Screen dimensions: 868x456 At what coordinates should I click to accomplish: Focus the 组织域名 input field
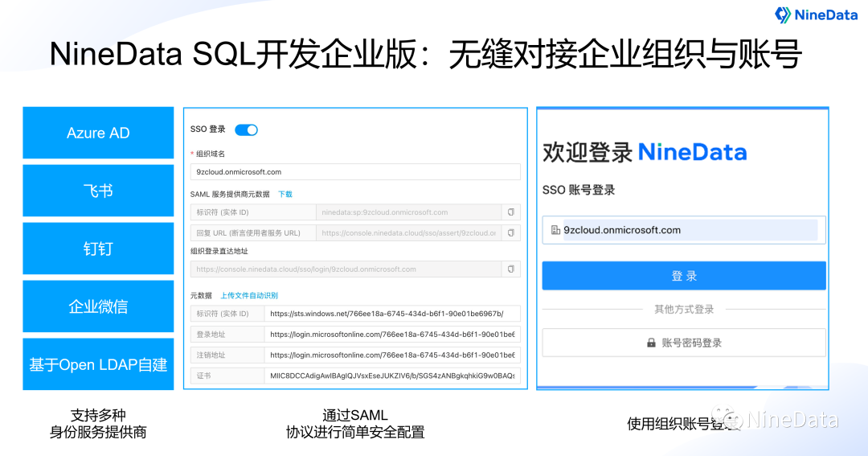pos(355,172)
